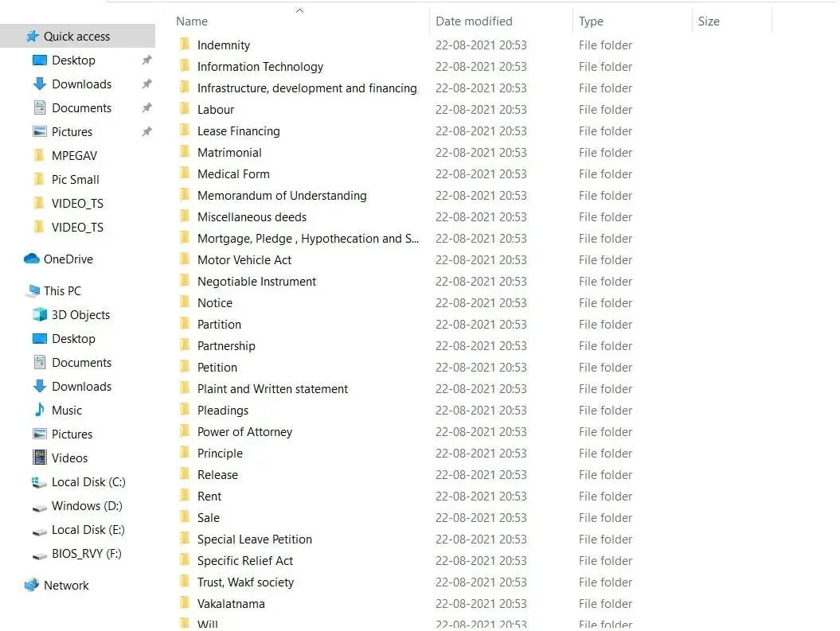Open the BIOS_RVY (F:) drive icon

[39, 554]
